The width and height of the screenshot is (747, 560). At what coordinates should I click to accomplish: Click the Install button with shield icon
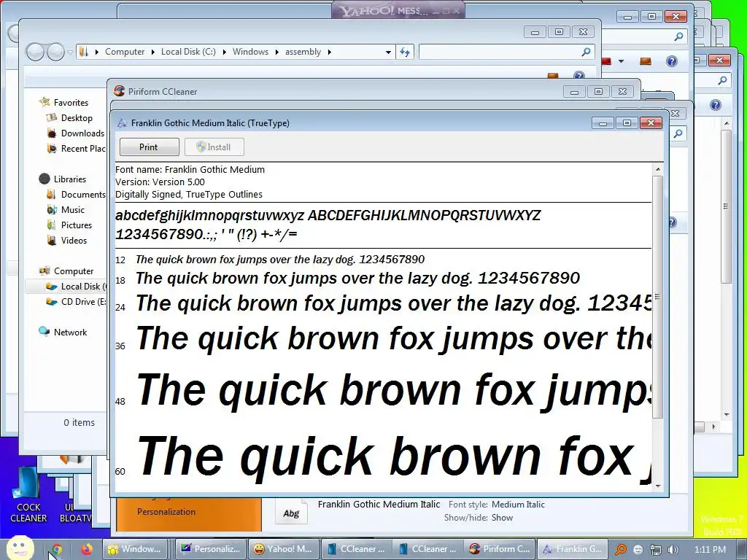click(214, 147)
